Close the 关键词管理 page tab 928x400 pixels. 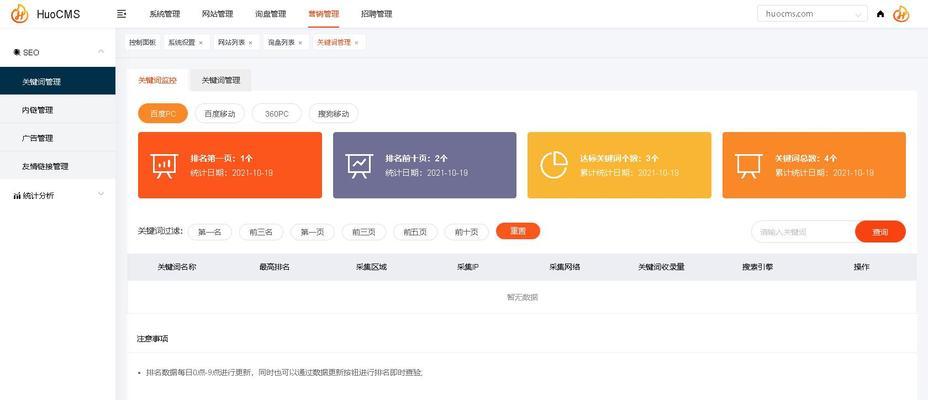click(356, 43)
